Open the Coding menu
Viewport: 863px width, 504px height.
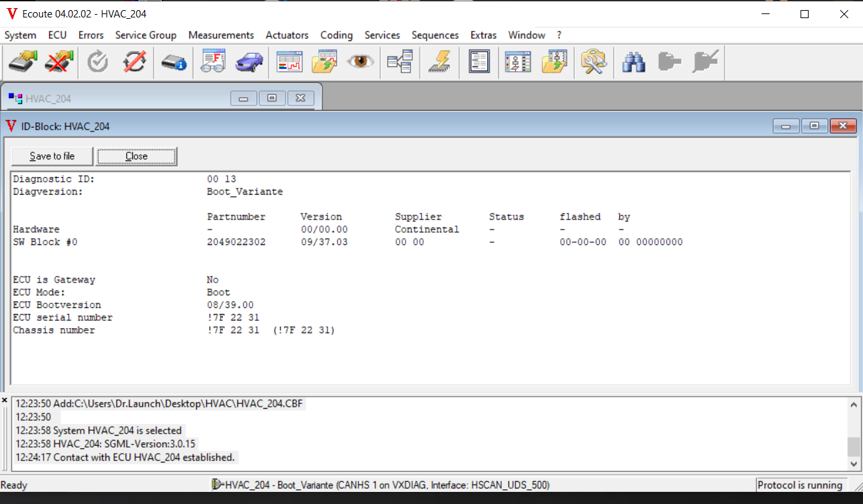(x=336, y=35)
